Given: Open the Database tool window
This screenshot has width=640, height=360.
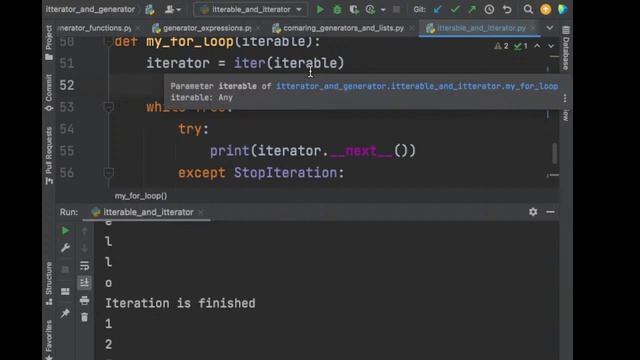Looking at the screenshot, I should 566,48.
